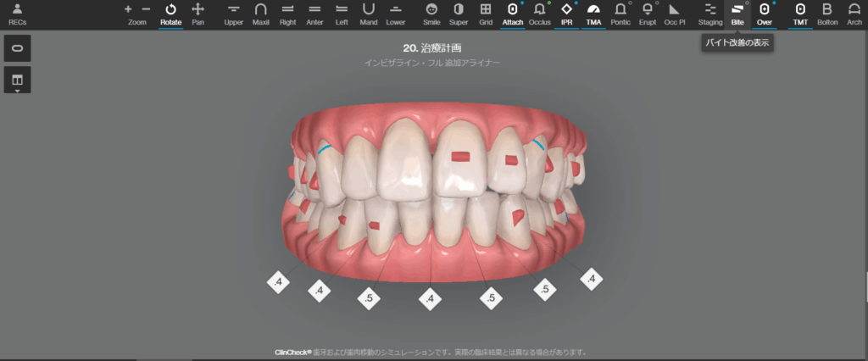Toggle TMA tooth movement assessment
This screenshot has width=868, height=361.
tap(593, 14)
